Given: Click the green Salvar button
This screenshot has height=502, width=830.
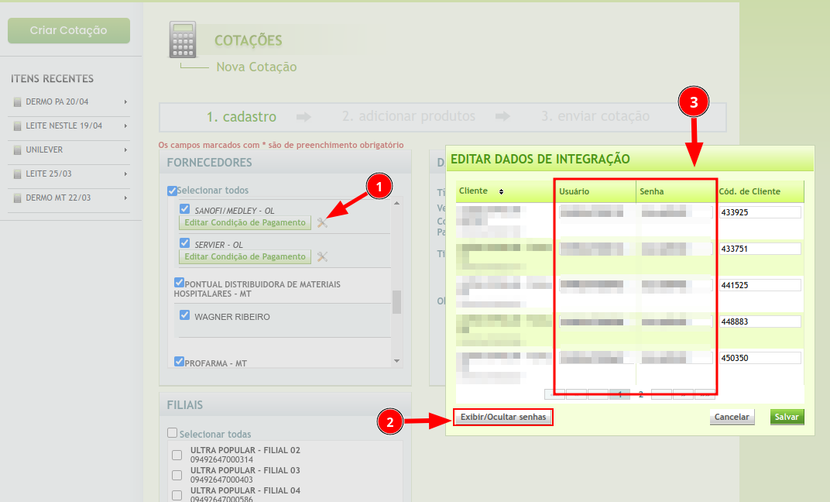Looking at the screenshot, I should pos(787,417).
